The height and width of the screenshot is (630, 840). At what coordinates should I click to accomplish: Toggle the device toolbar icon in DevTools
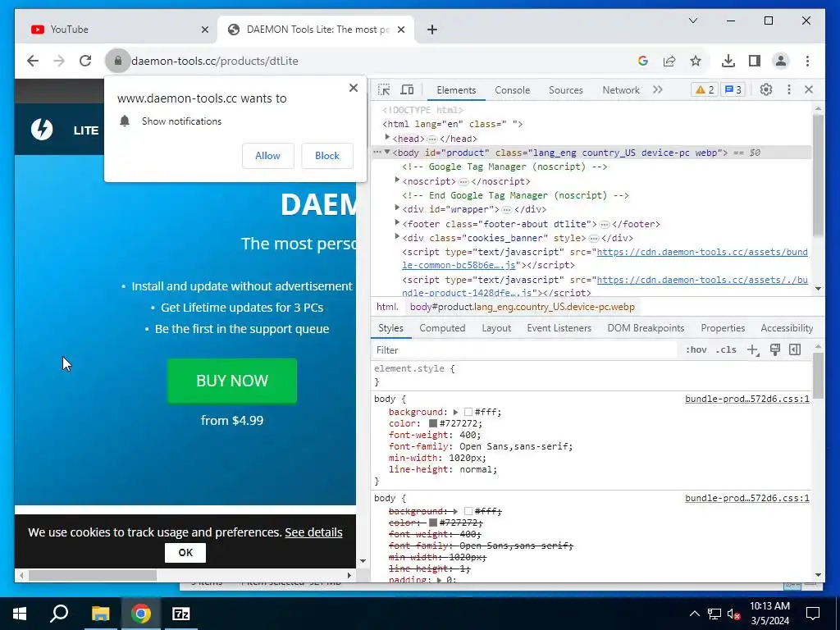coord(407,90)
